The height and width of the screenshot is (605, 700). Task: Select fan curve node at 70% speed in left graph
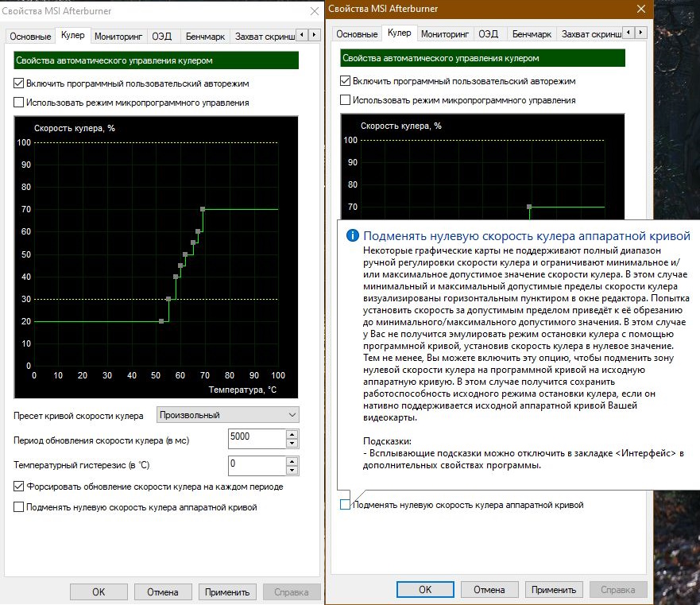pyautogui.click(x=203, y=209)
